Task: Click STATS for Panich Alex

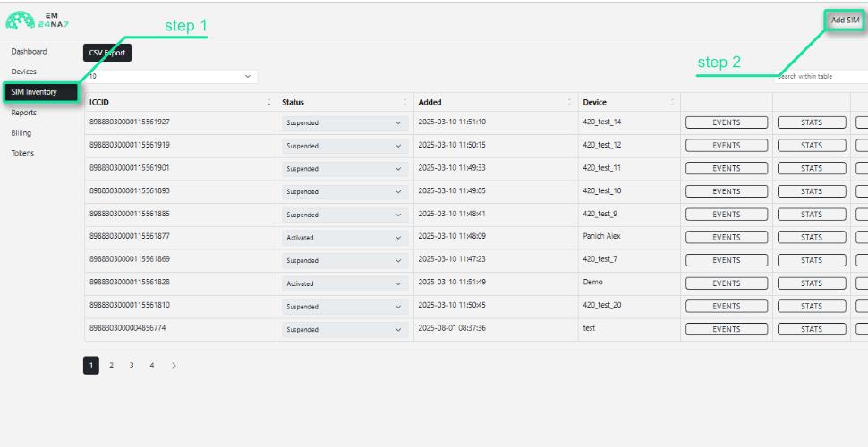Action: (812, 237)
